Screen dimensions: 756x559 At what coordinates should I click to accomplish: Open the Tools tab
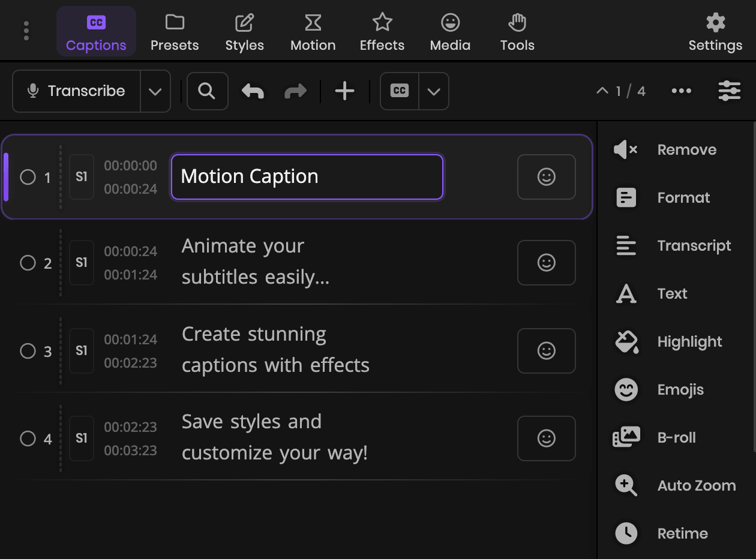pos(517,31)
